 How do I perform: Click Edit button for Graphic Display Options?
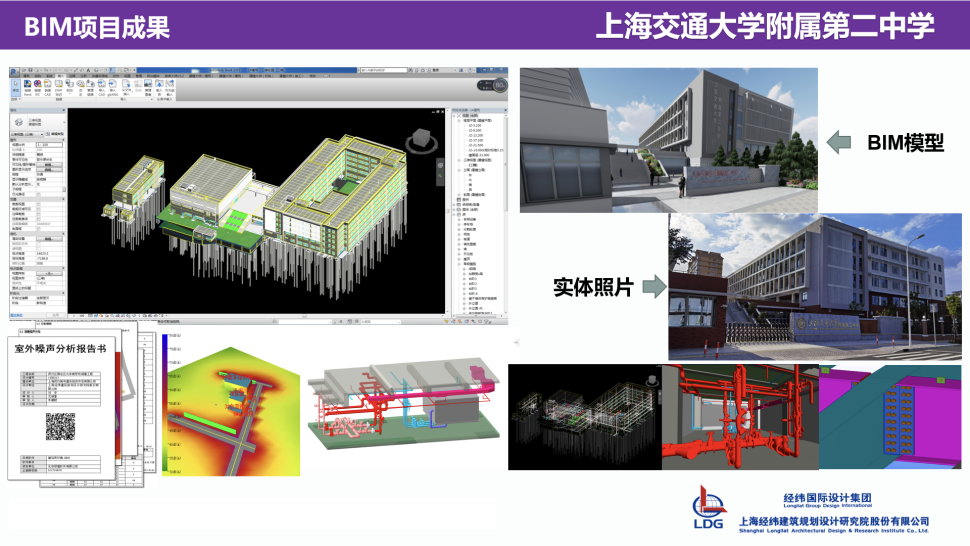pyautogui.click(x=49, y=169)
